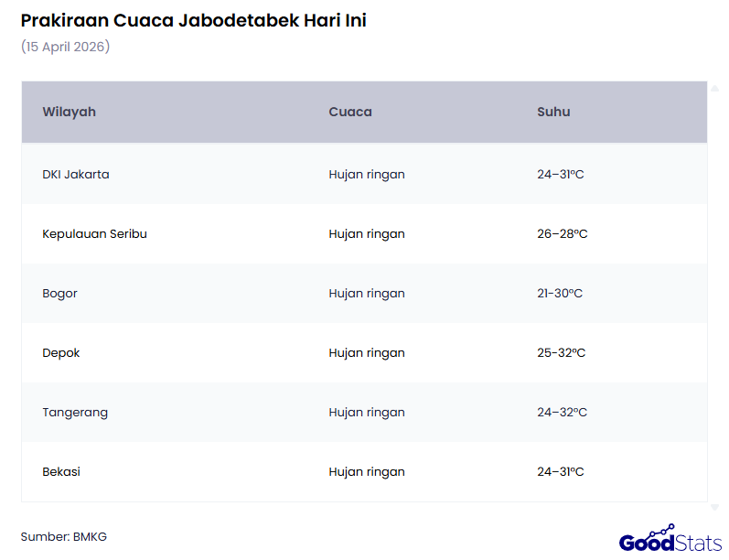Click the Bekasi region name

tap(61, 471)
